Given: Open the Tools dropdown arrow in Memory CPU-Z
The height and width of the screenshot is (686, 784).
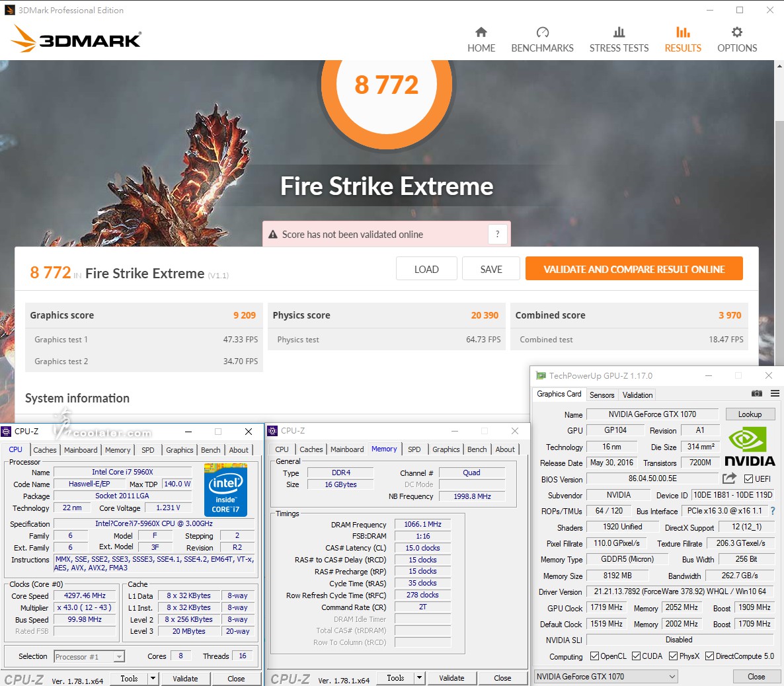Looking at the screenshot, I should (420, 678).
